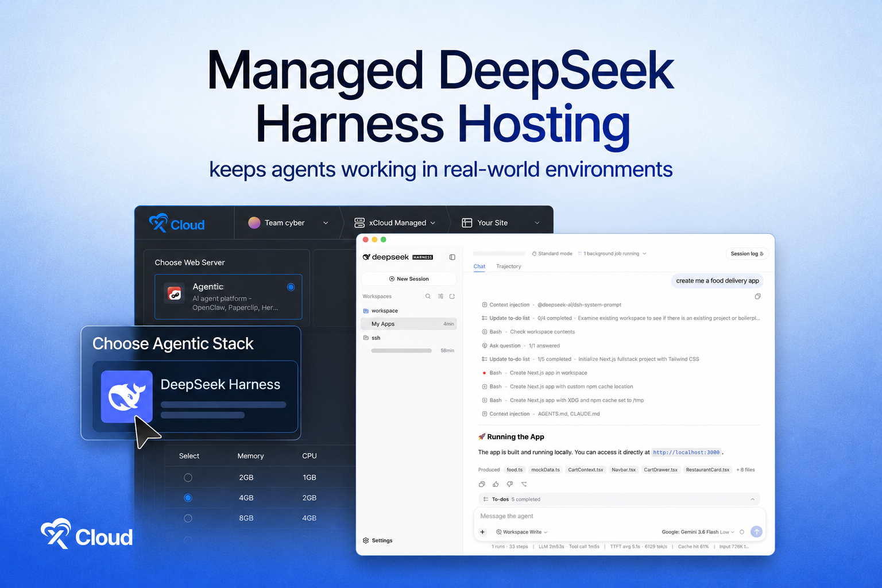Viewport: 882px width, 588px height.
Task: Click 'Cache hit 61%' in status bar
Action: [x=693, y=547]
